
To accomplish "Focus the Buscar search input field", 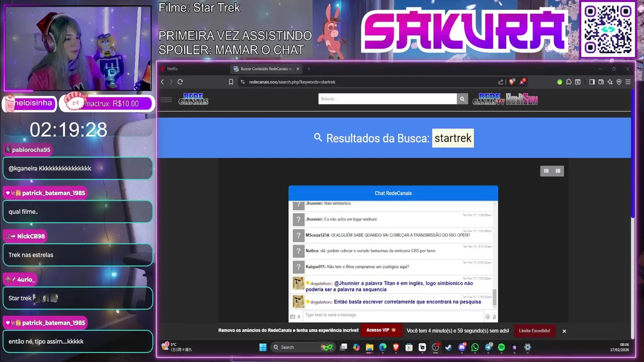I will [x=387, y=99].
